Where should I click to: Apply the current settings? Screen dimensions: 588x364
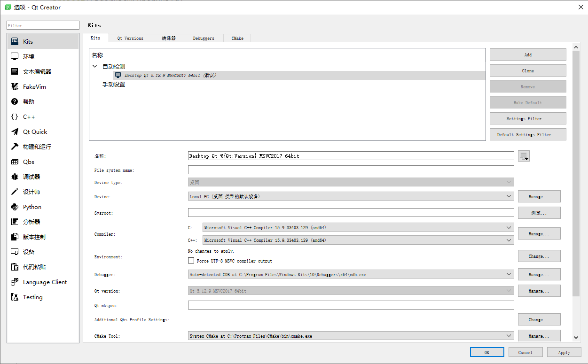pyautogui.click(x=564, y=352)
